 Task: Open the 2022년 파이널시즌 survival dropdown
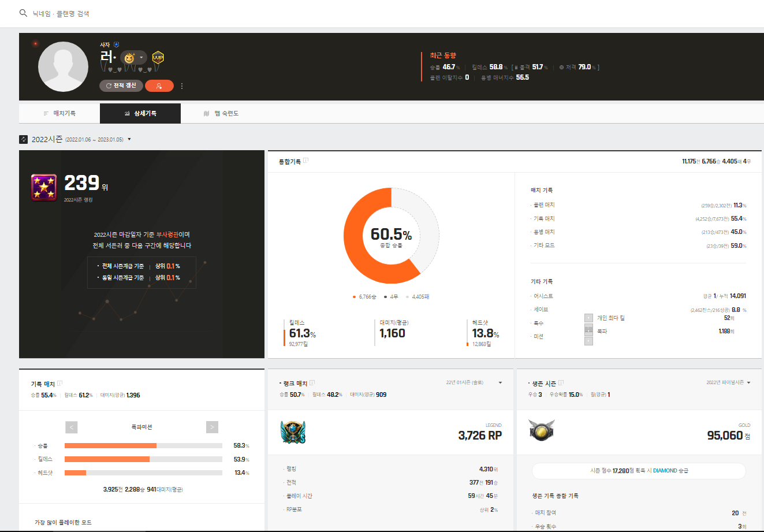point(748,383)
